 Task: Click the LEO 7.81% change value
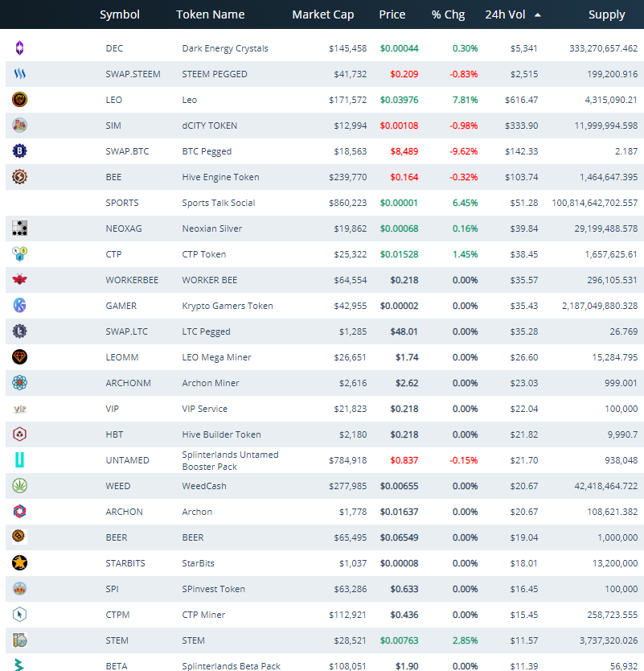[466, 100]
